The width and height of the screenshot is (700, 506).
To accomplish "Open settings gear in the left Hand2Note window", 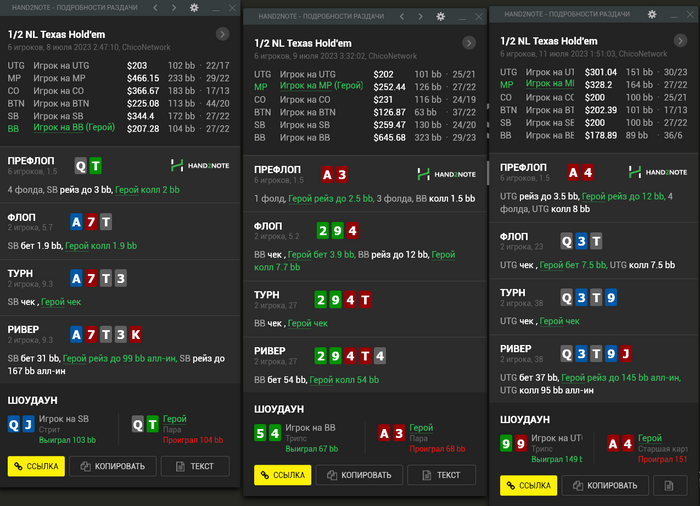I will (x=194, y=8).
